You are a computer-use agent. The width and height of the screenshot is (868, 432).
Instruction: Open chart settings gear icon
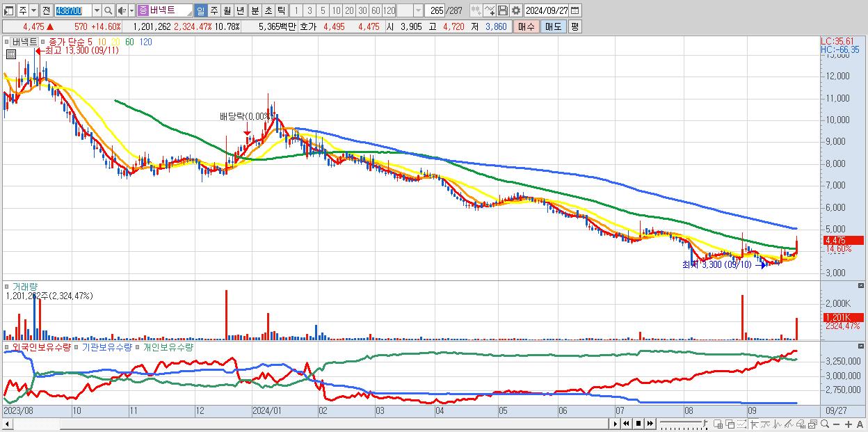pyautogui.click(x=516, y=10)
